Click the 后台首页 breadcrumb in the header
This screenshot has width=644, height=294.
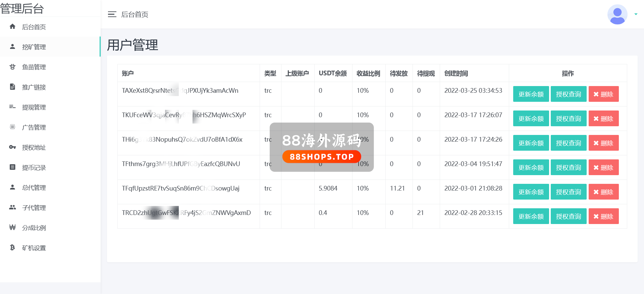click(135, 14)
